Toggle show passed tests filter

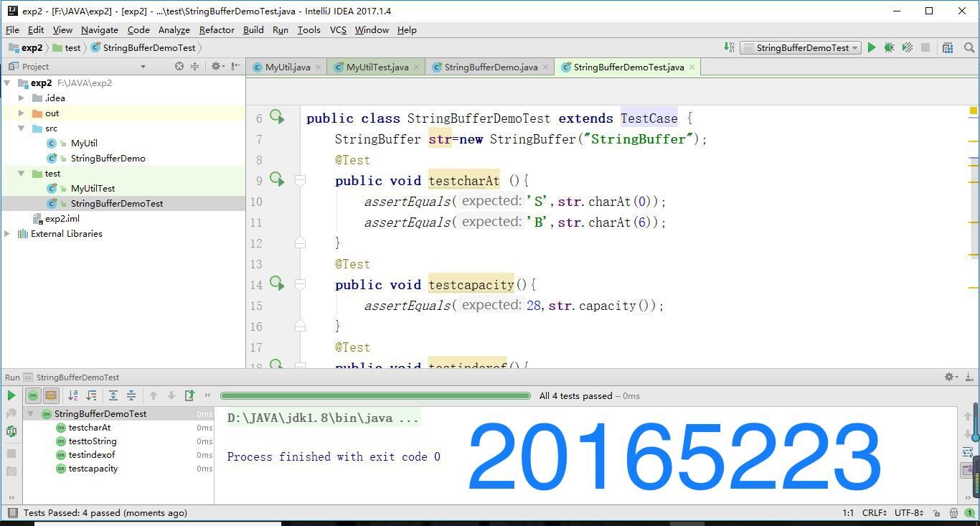(33, 395)
